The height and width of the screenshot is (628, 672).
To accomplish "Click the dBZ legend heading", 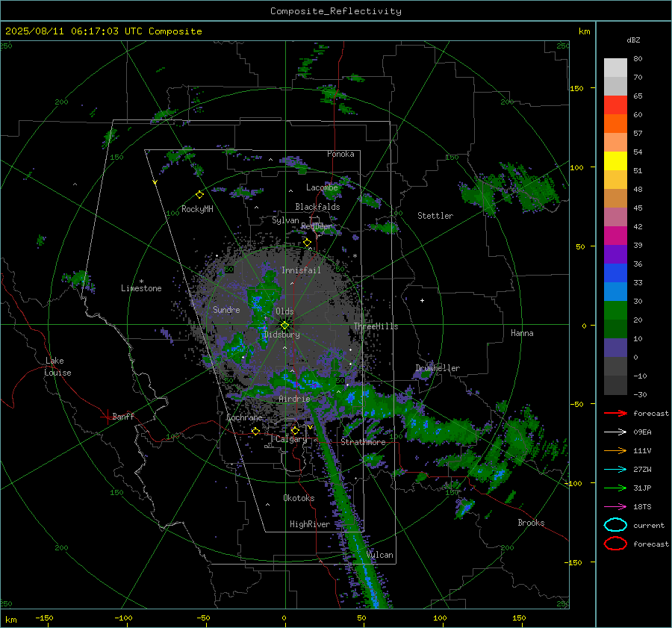I will click(633, 40).
